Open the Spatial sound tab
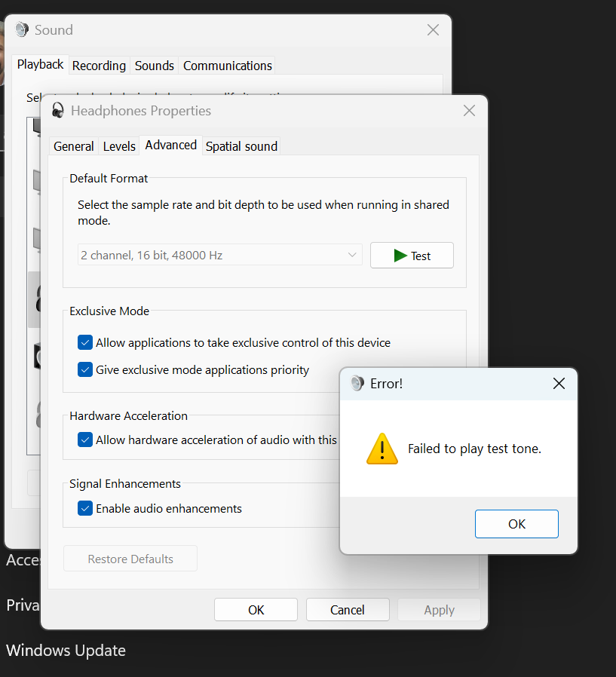Screen dimensions: 616x677 [x=241, y=146]
